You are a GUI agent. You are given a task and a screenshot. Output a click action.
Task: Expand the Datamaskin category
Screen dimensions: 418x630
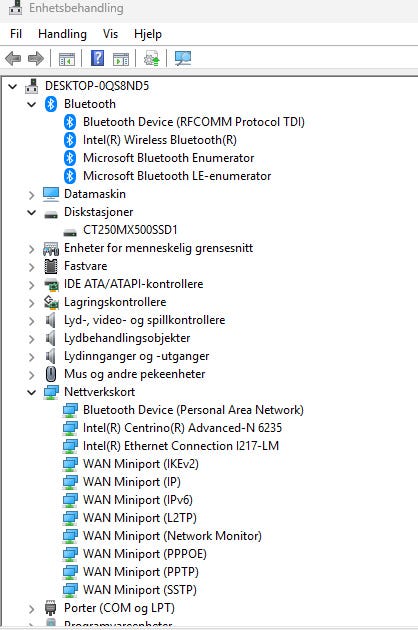pos(31,195)
